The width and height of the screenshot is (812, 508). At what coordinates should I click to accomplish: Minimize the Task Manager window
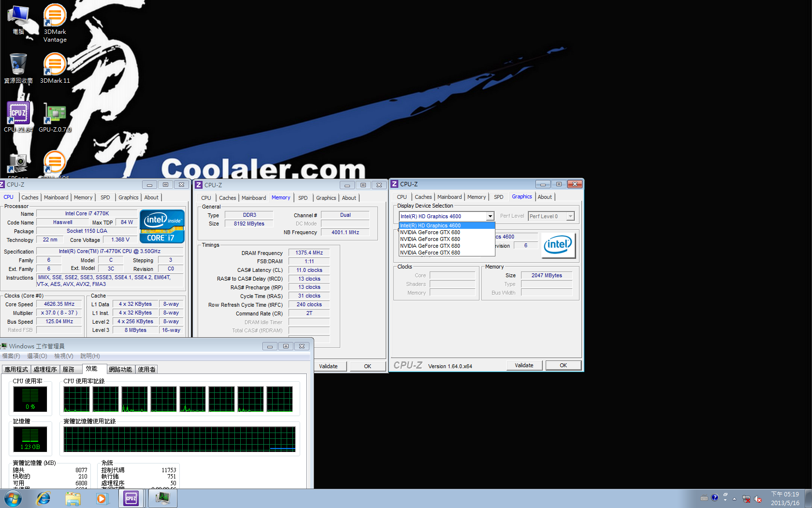(270, 346)
